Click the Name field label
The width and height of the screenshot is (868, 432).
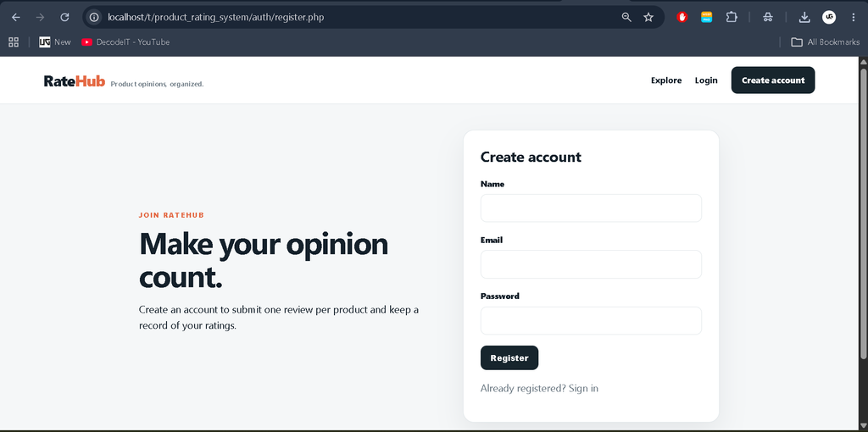click(x=492, y=184)
